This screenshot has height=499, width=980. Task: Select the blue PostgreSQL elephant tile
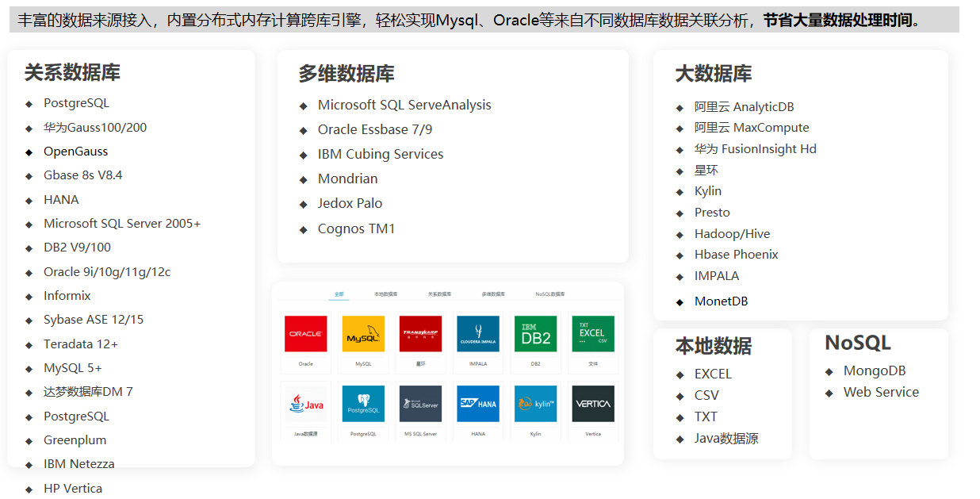(x=363, y=404)
